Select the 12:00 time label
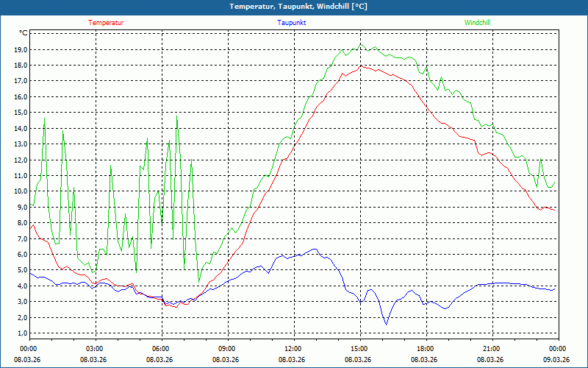588x368 pixels. tap(293, 349)
